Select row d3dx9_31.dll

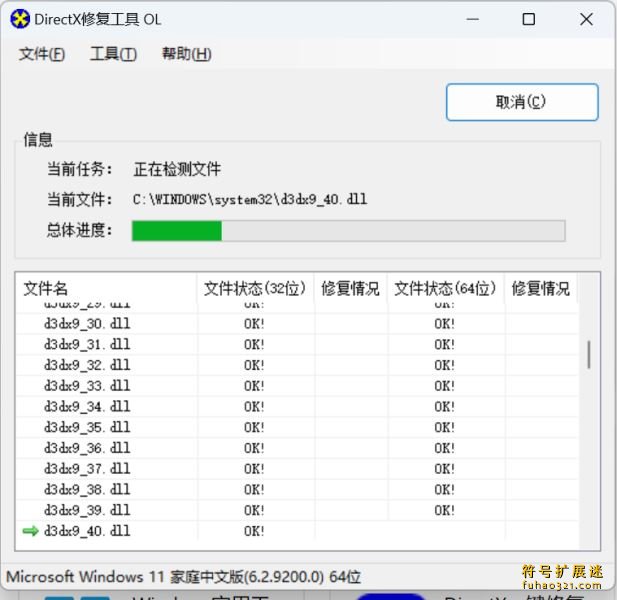tap(297, 345)
